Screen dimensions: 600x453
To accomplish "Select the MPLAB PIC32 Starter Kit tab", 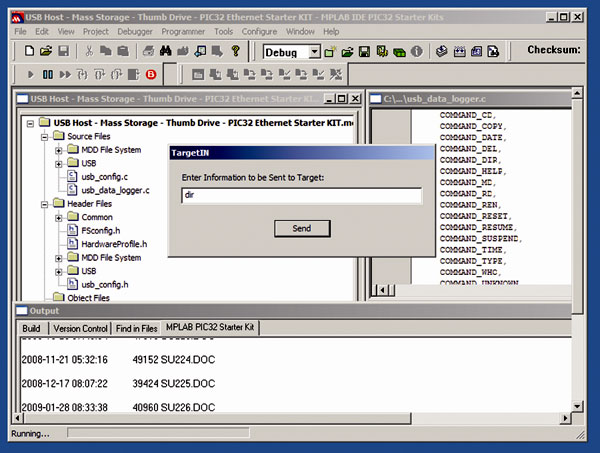I will coord(210,327).
